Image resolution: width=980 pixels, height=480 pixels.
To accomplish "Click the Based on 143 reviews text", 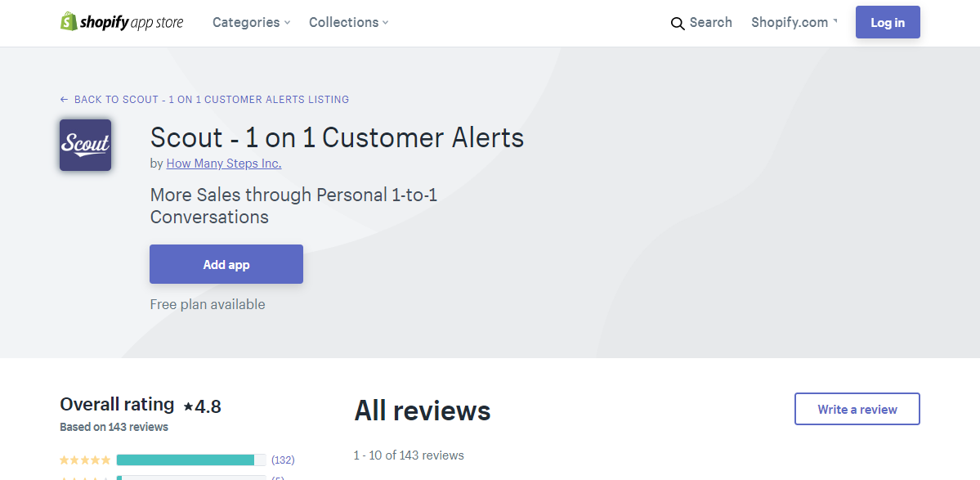I will click(114, 427).
